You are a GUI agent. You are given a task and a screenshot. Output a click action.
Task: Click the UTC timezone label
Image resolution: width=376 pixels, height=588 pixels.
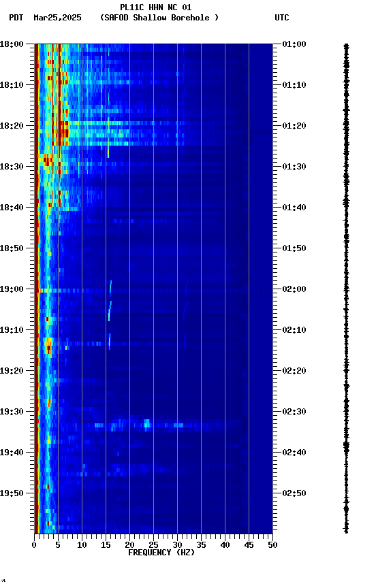[x=282, y=18]
